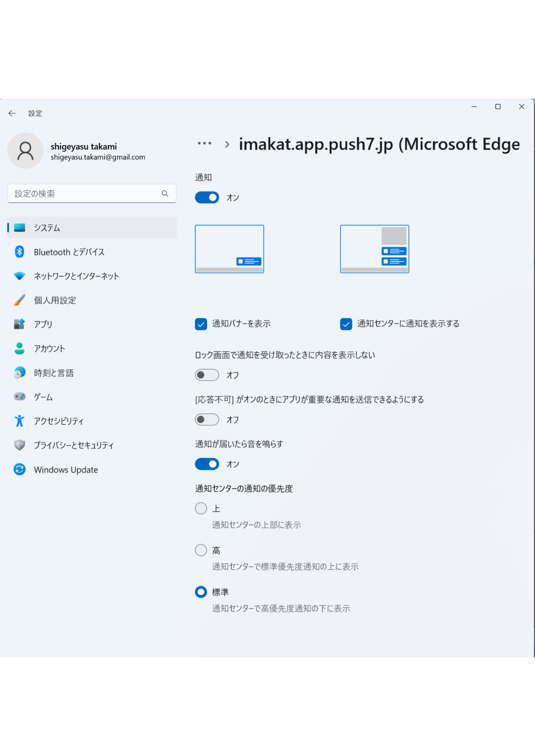Open Bluetooth and devices icon
535x756 pixels.
(20, 252)
